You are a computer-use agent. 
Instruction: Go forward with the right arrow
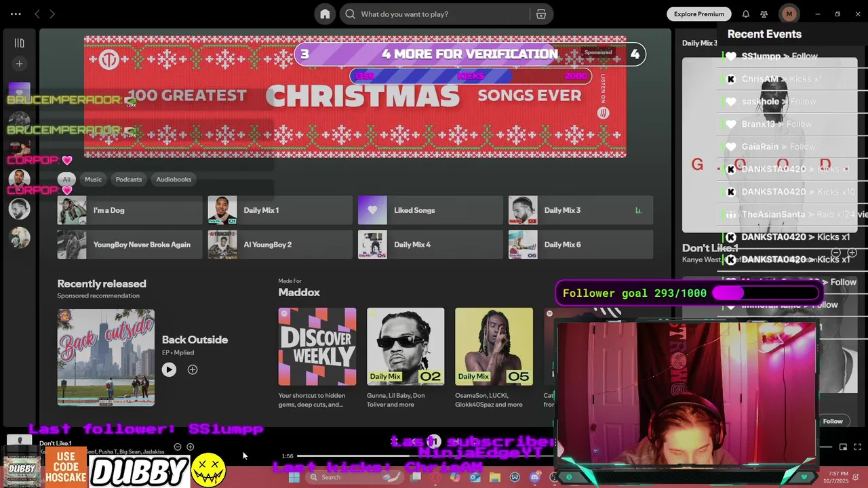(53, 14)
